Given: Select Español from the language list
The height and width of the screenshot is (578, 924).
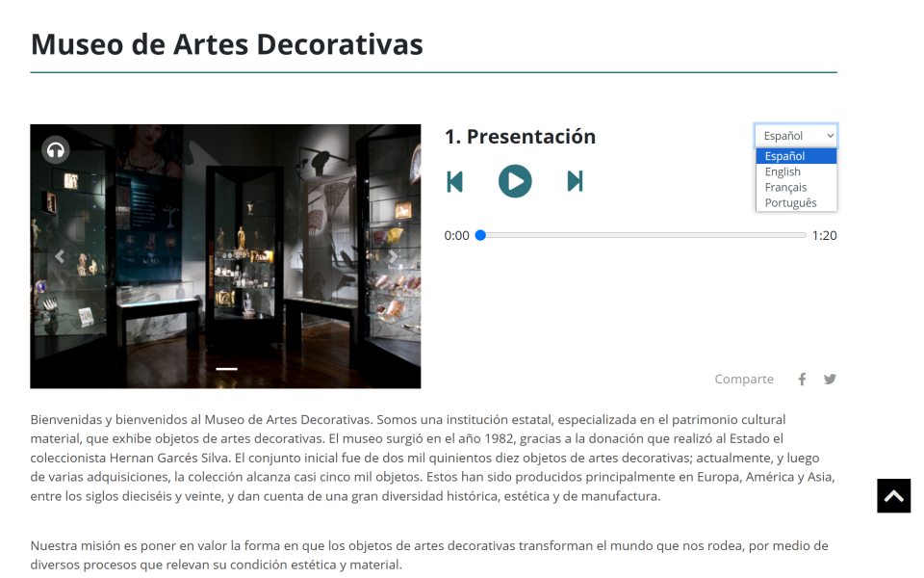Looking at the screenshot, I should point(785,156).
